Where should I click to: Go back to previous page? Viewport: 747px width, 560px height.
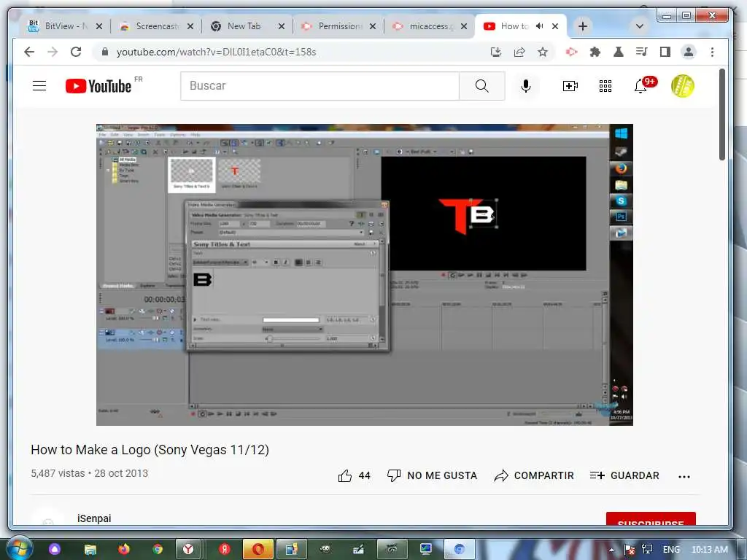tap(29, 52)
